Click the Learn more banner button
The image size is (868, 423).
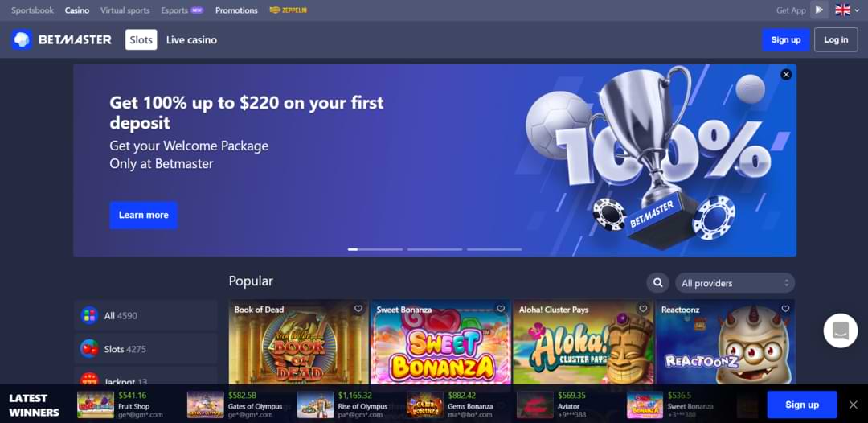tap(143, 215)
